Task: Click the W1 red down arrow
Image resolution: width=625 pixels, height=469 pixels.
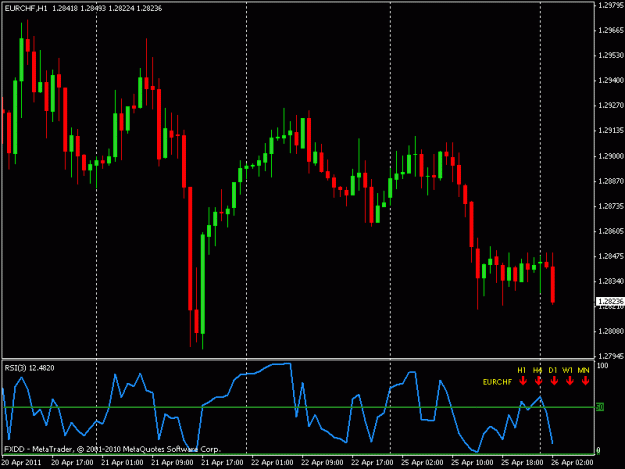Action: (570, 381)
